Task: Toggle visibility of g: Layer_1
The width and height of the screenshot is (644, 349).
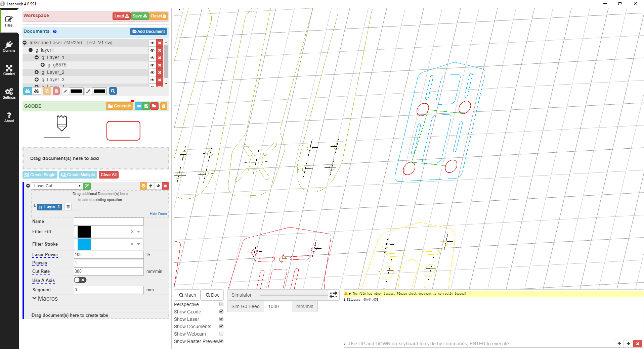Action: pos(152,58)
